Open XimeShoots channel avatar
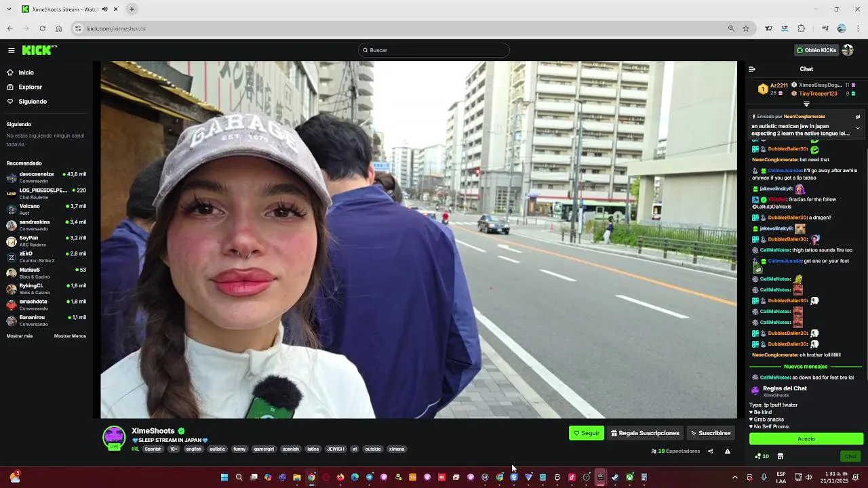This screenshot has width=868, height=488. click(114, 438)
